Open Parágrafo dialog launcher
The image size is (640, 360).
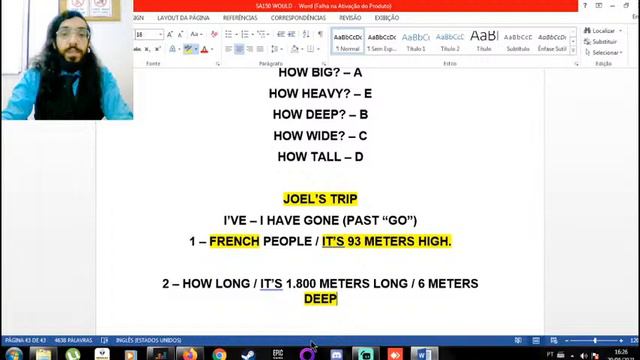tap(324, 64)
